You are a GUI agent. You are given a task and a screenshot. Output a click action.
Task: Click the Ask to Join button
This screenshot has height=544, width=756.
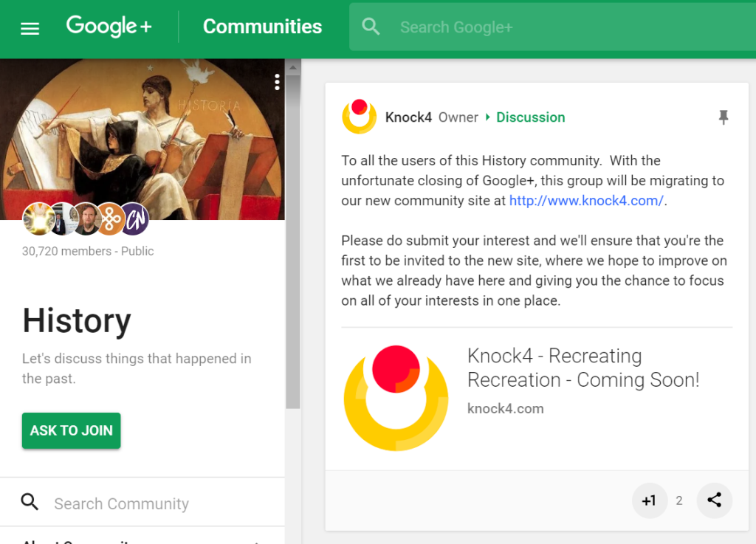72,430
